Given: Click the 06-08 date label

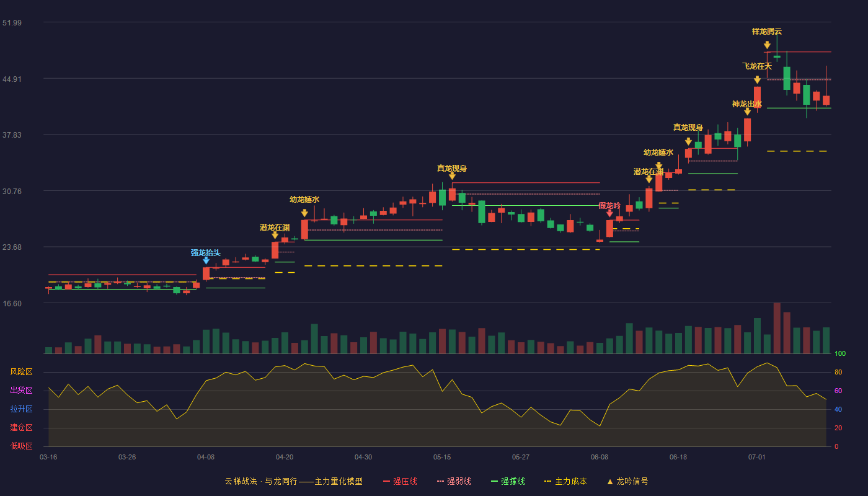Looking at the screenshot, I should (x=600, y=457).
